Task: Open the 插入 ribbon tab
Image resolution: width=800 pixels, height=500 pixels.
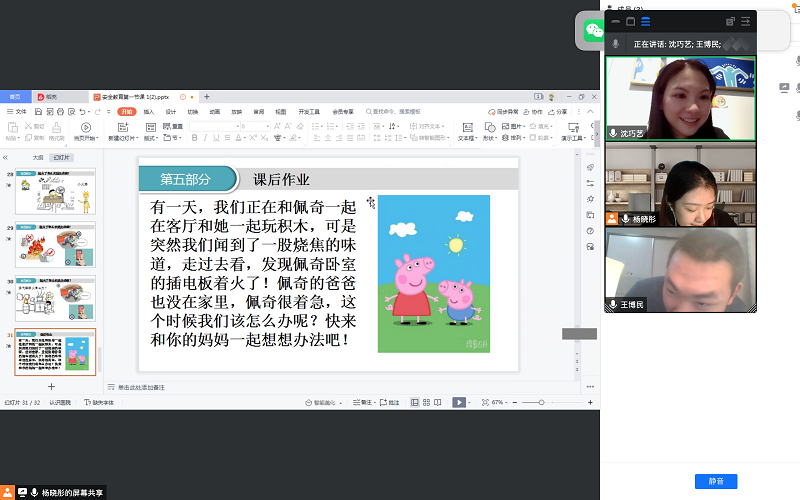Action: tap(149, 112)
